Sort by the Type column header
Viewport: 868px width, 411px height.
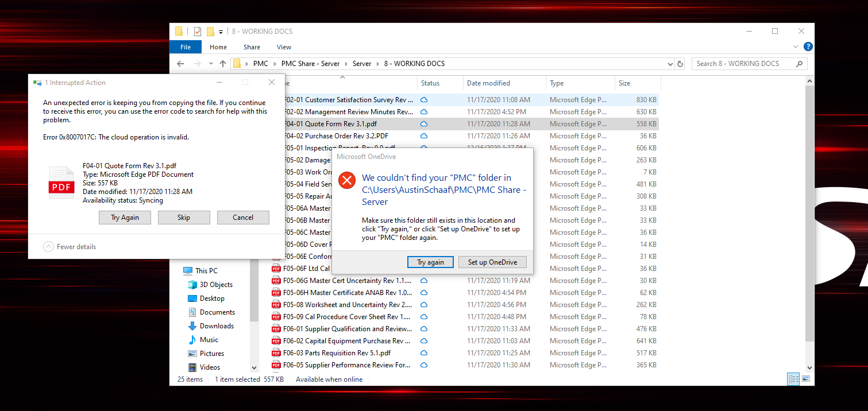point(580,83)
